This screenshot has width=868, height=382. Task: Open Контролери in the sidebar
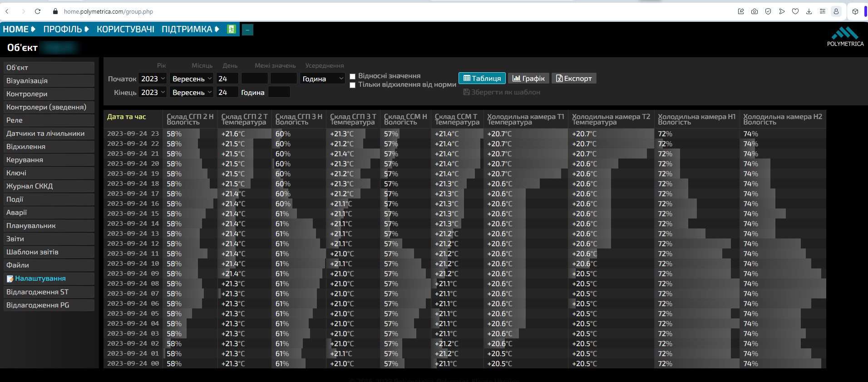pos(49,94)
